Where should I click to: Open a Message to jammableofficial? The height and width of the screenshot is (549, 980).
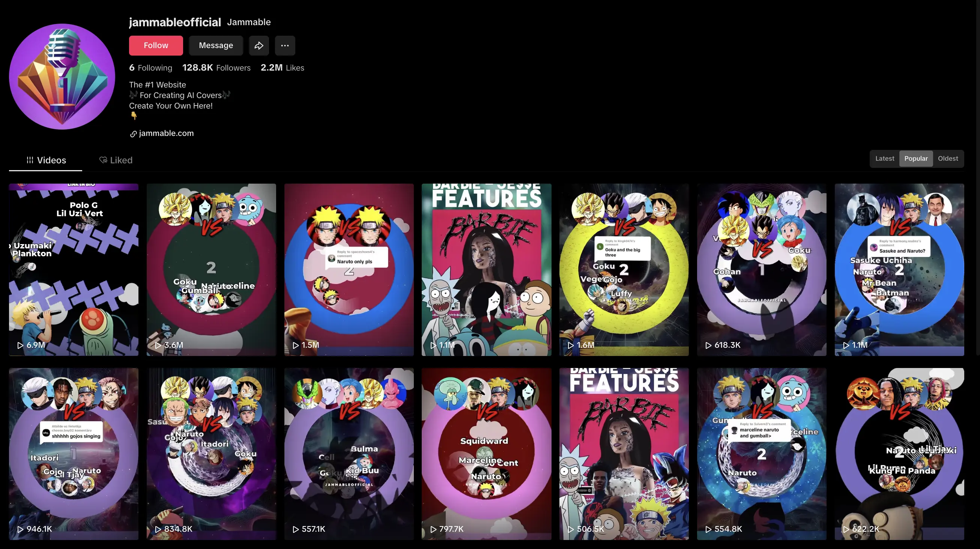(x=216, y=45)
